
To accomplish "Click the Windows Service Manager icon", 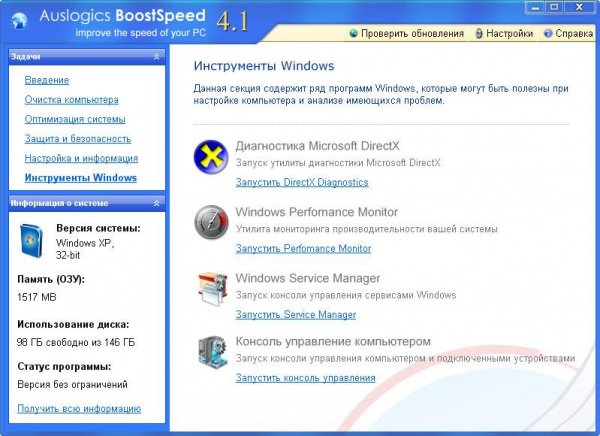I will pyautogui.click(x=212, y=289).
